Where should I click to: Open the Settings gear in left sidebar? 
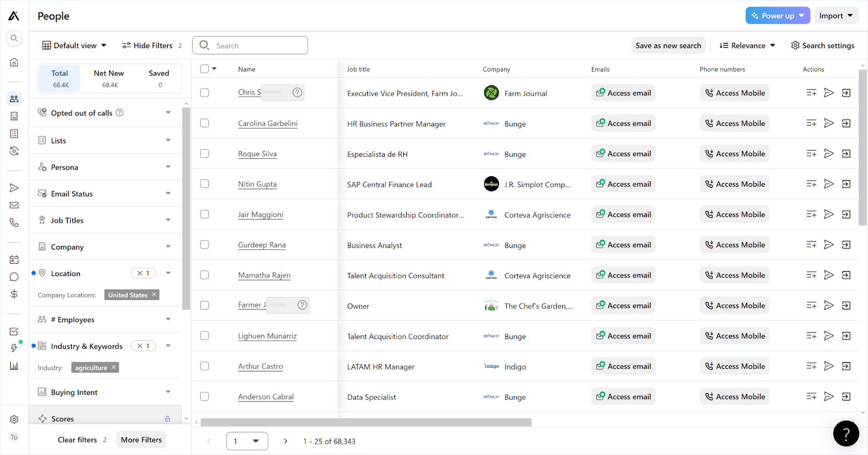click(x=14, y=419)
